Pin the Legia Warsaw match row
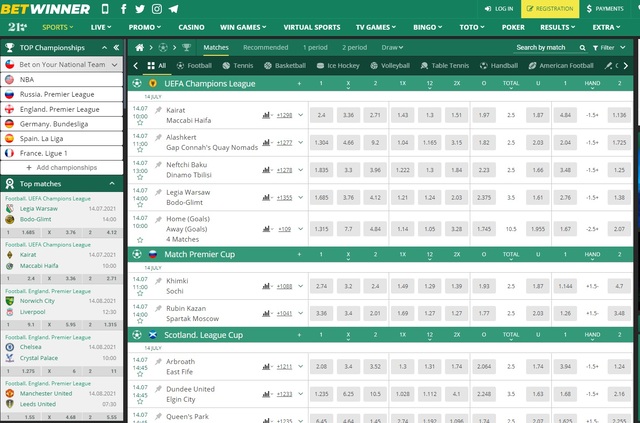Viewport: 640px width, 423px height. 158,192
